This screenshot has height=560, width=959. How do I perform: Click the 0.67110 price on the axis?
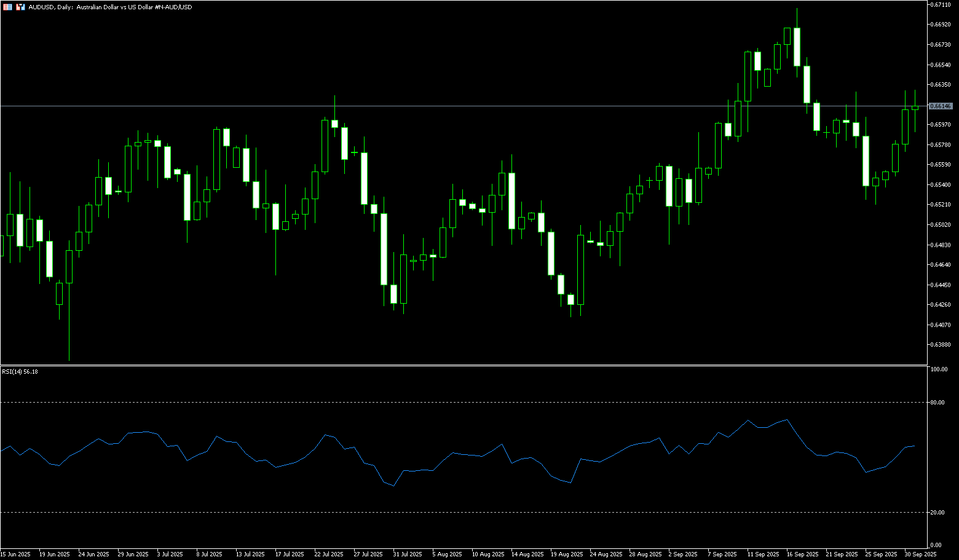941,5
